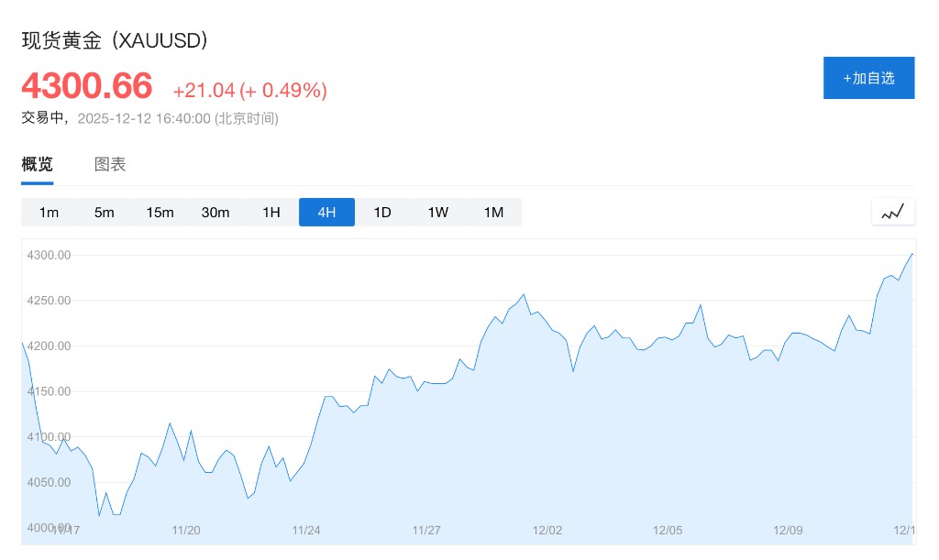This screenshot has width=939, height=560.
Task: Click the 现货黄金 (XAUUSD) title
Action: pyautogui.click(x=115, y=40)
